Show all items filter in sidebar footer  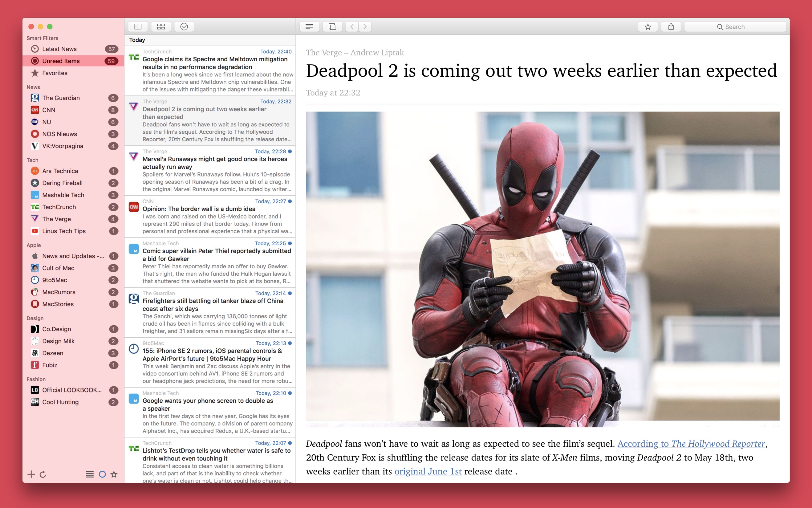coord(90,474)
